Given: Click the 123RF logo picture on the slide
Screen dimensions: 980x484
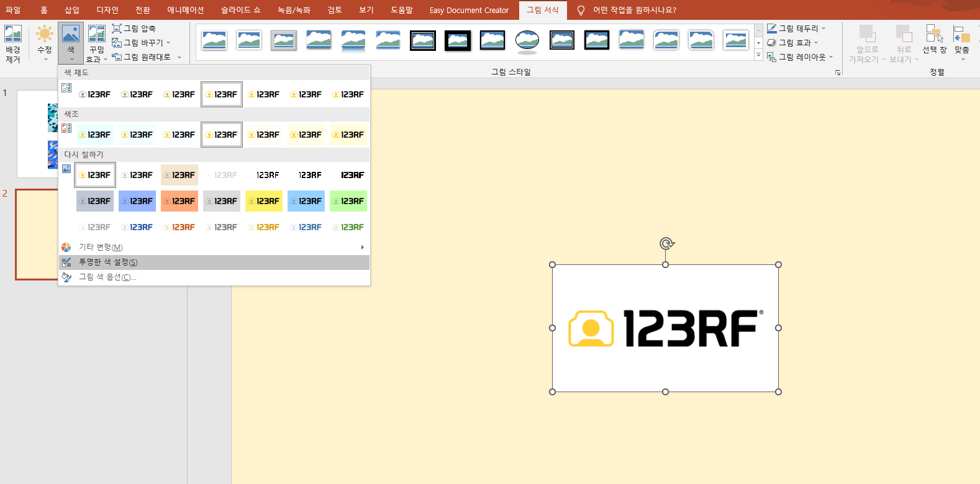Looking at the screenshot, I should click(x=665, y=328).
